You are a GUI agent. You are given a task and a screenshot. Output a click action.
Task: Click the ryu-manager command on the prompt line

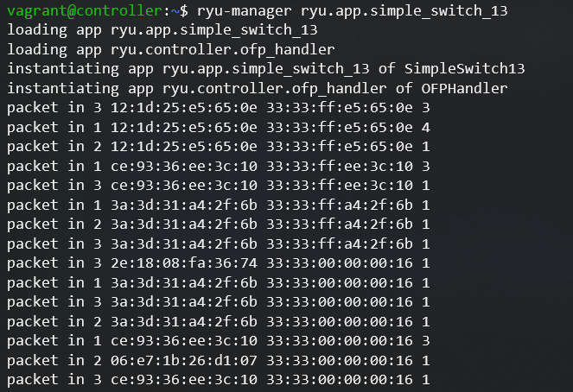244,10
